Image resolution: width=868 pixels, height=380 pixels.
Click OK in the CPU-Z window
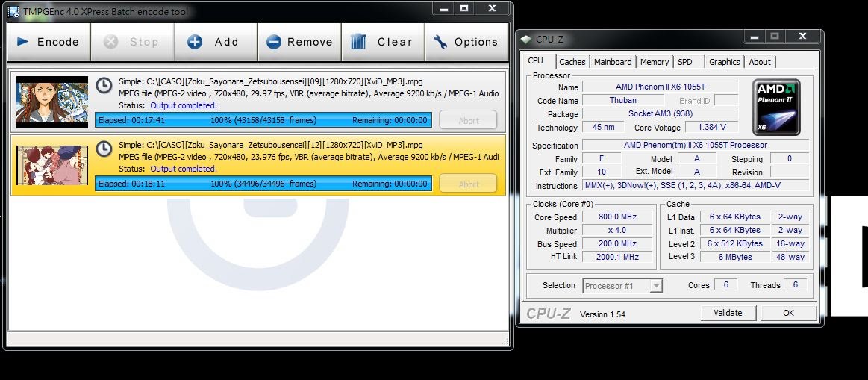(788, 313)
